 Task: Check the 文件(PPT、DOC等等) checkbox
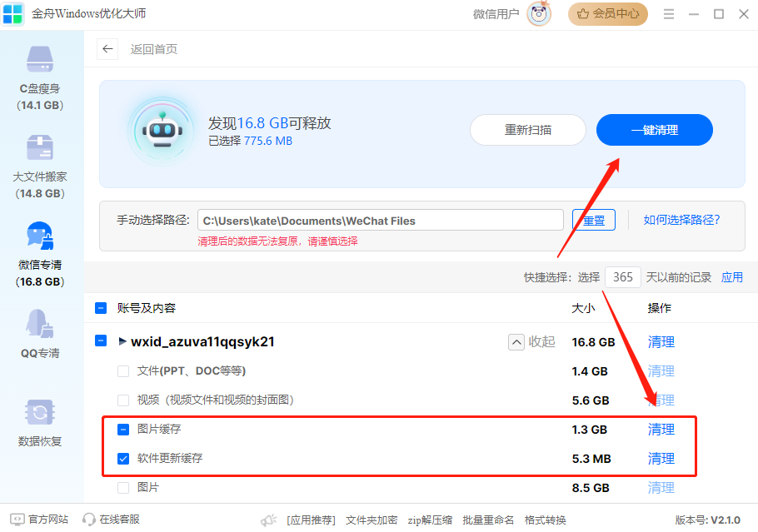(123, 371)
